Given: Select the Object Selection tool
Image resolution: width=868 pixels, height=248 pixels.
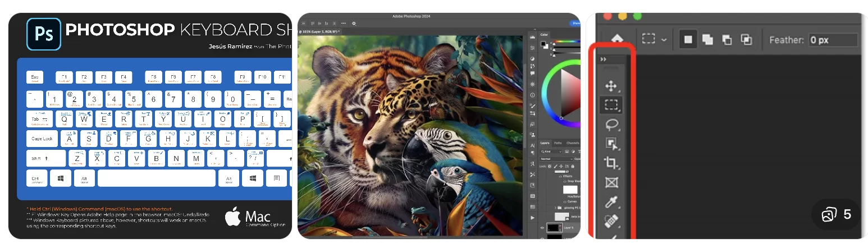Looking at the screenshot, I should pyautogui.click(x=611, y=144).
